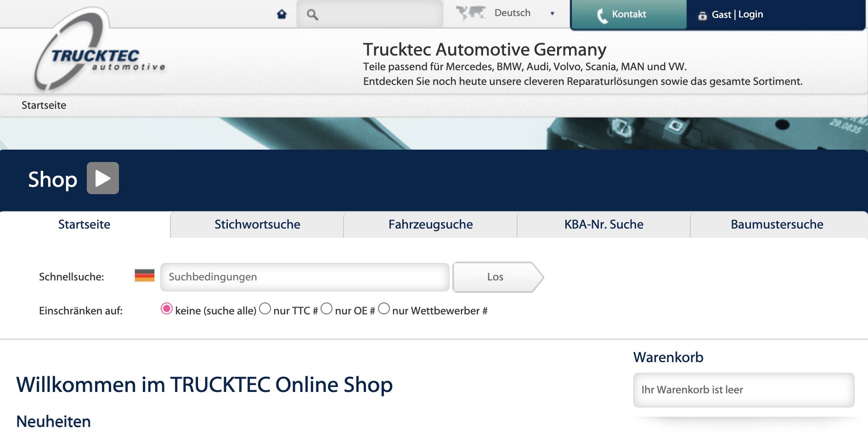Open the Deutsch language dropdown
Screen dimensions: 868x436
(524, 13)
